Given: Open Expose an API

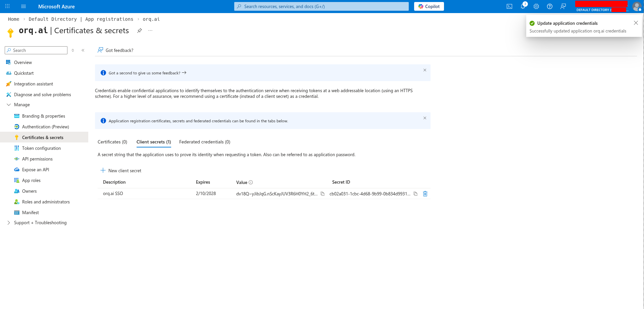Looking at the screenshot, I should (36, 170).
